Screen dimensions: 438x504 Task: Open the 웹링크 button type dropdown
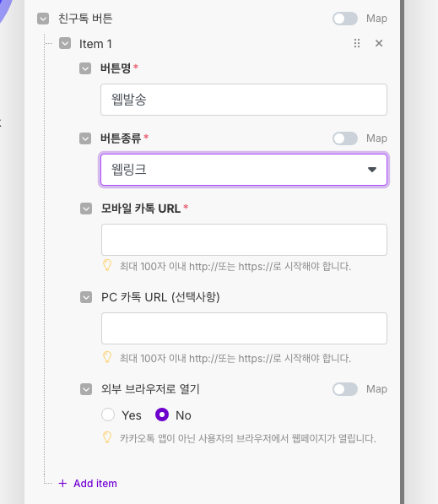(x=244, y=170)
